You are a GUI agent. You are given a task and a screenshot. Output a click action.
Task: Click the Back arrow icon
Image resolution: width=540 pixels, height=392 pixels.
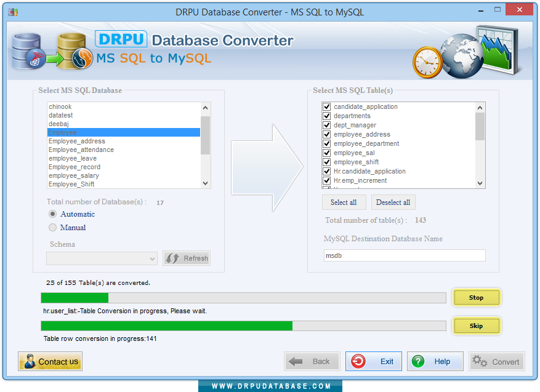tap(296, 361)
